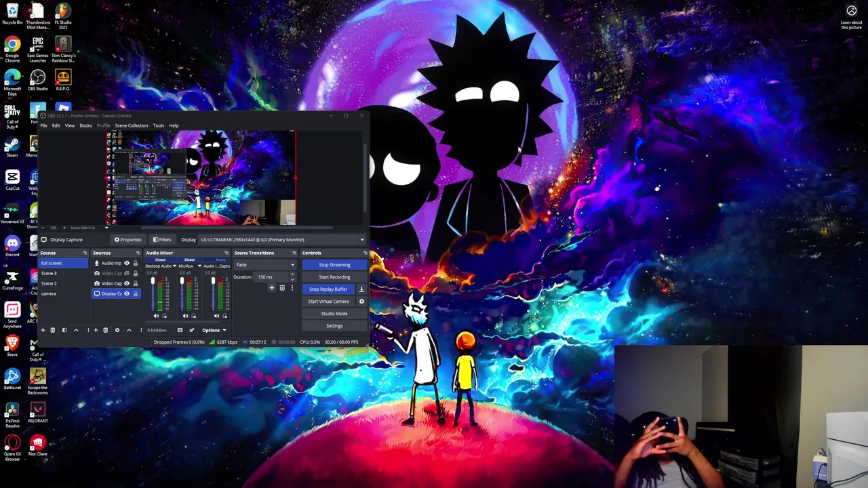
Task: Mute the Desktop Audio channel
Action: click(x=156, y=316)
